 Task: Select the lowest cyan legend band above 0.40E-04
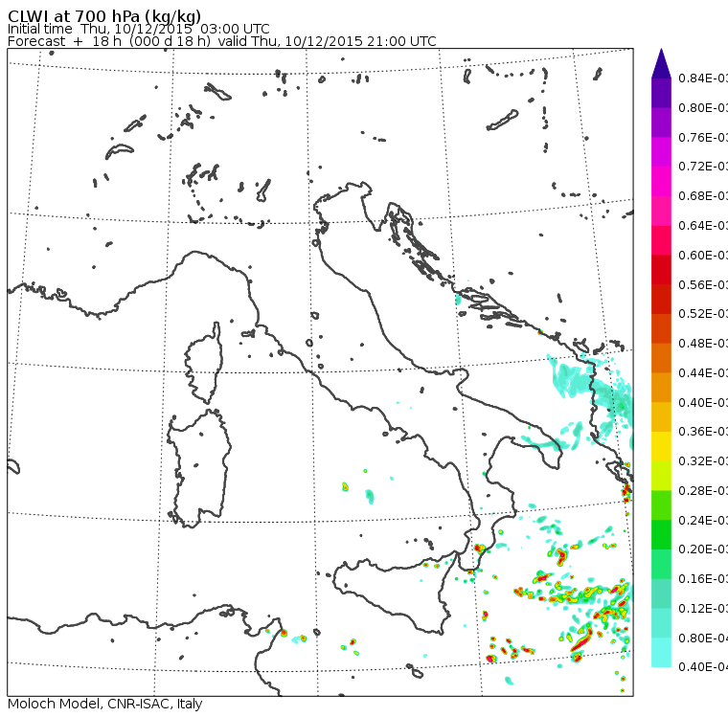661,653
